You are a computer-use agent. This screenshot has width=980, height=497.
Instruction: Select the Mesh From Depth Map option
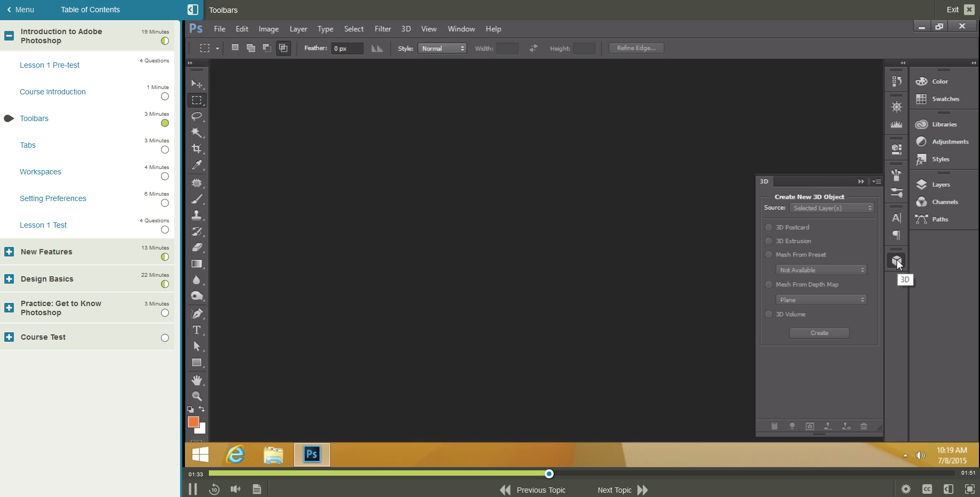tap(769, 284)
